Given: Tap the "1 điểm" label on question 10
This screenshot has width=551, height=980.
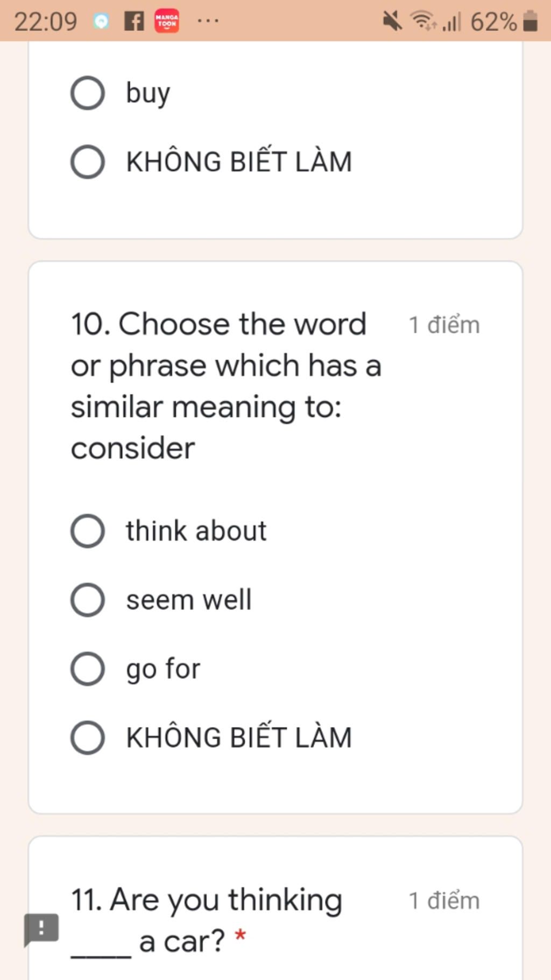Looking at the screenshot, I should click(x=444, y=325).
